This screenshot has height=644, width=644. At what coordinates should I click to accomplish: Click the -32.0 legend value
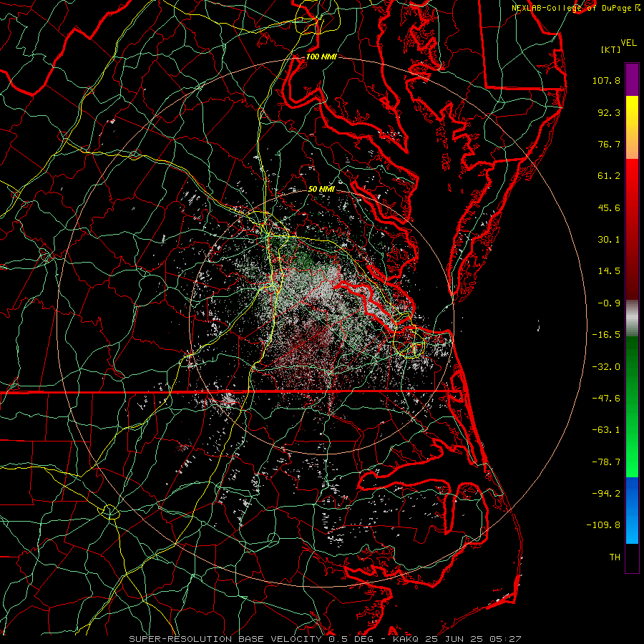tap(606, 367)
